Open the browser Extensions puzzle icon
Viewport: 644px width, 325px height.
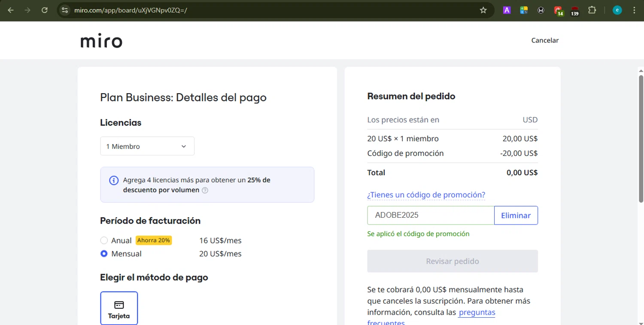(592, 10)
